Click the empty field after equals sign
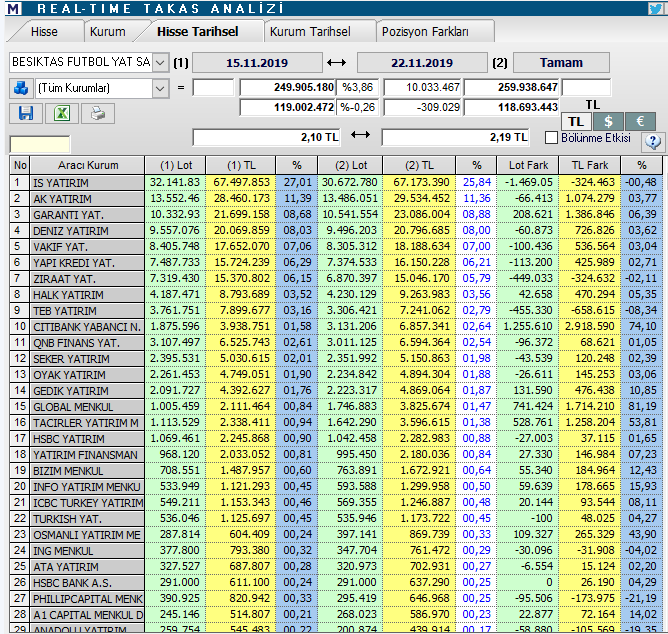 coord(213,87)
